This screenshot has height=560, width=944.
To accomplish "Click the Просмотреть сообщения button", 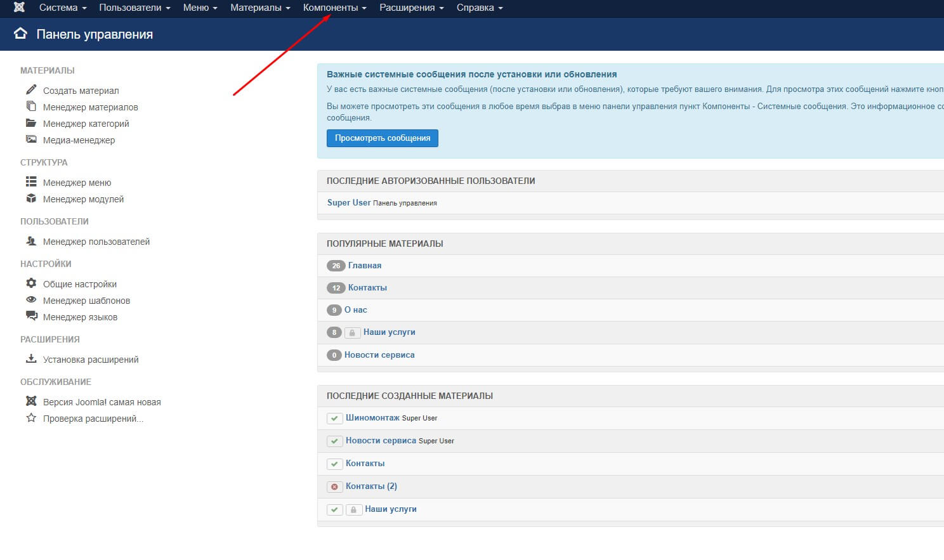I will pos(383,138).
